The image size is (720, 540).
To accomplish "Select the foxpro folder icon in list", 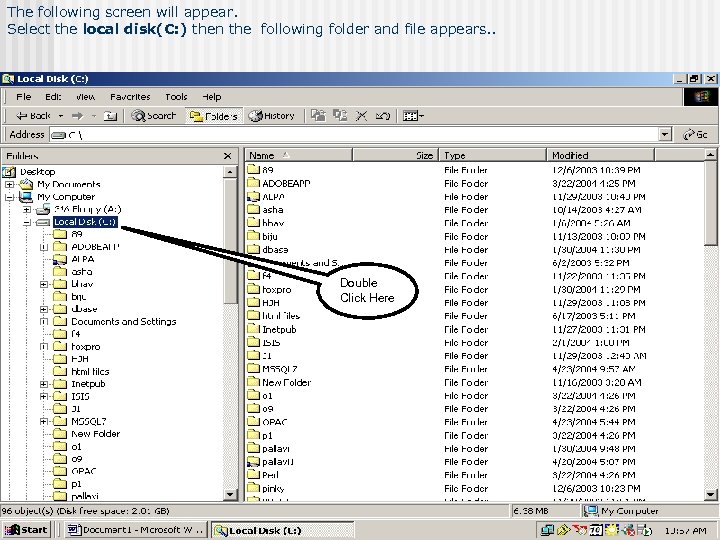I will (253, 289).
